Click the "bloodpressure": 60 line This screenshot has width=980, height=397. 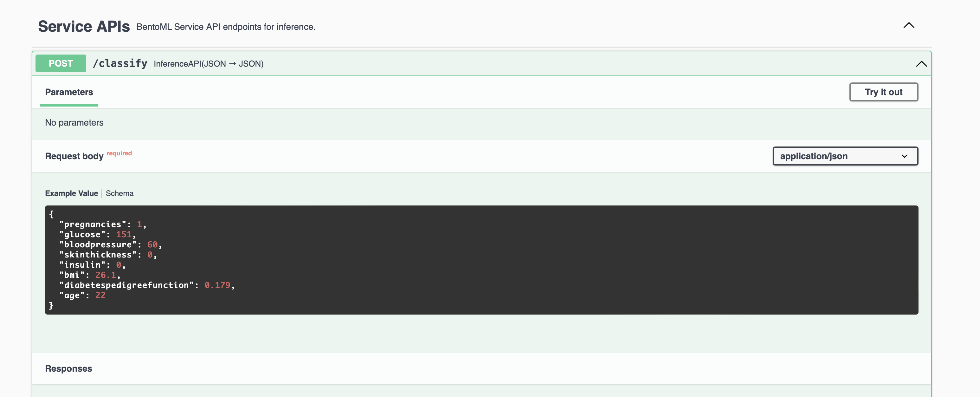[110, 244]
